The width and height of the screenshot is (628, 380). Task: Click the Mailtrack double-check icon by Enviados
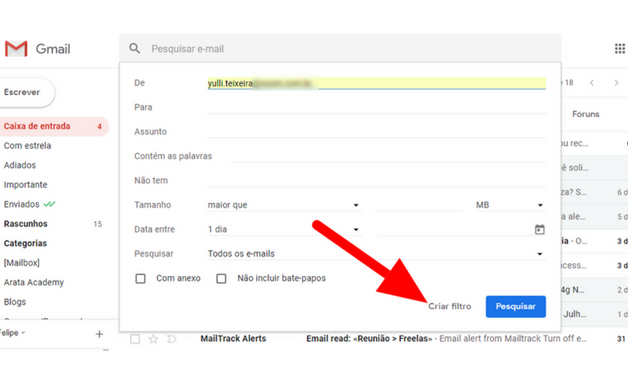pos(49,204)
